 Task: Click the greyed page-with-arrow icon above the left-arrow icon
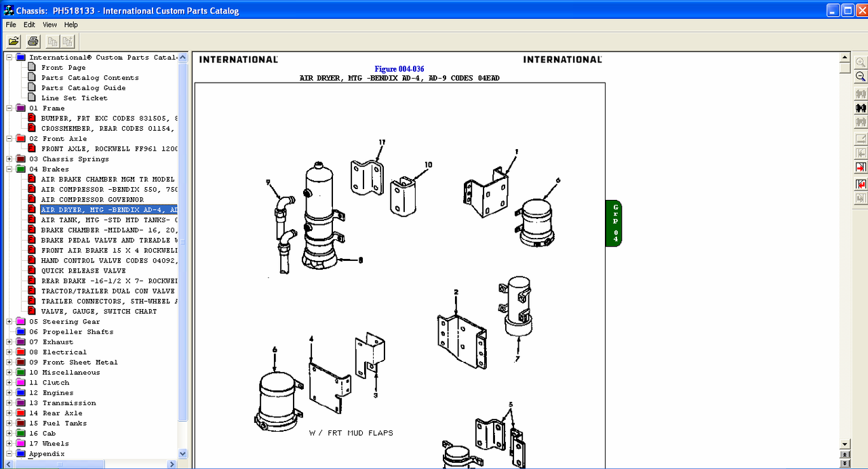[861, 139]
